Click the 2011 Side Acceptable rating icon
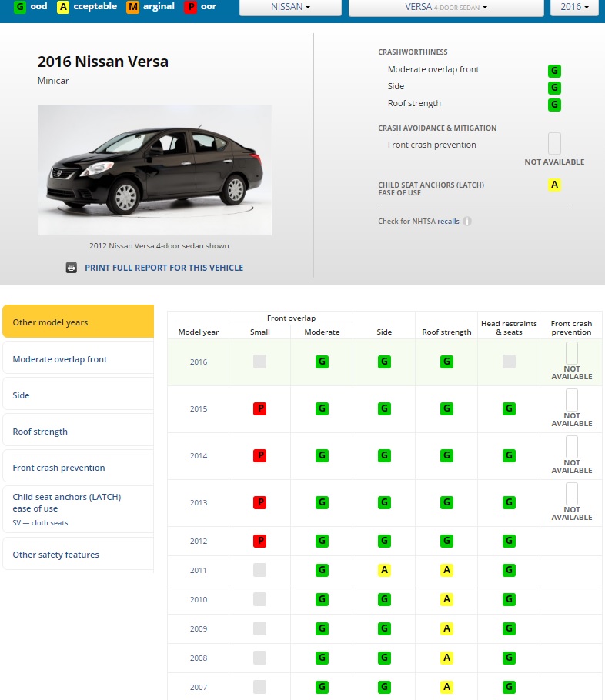 384,570
